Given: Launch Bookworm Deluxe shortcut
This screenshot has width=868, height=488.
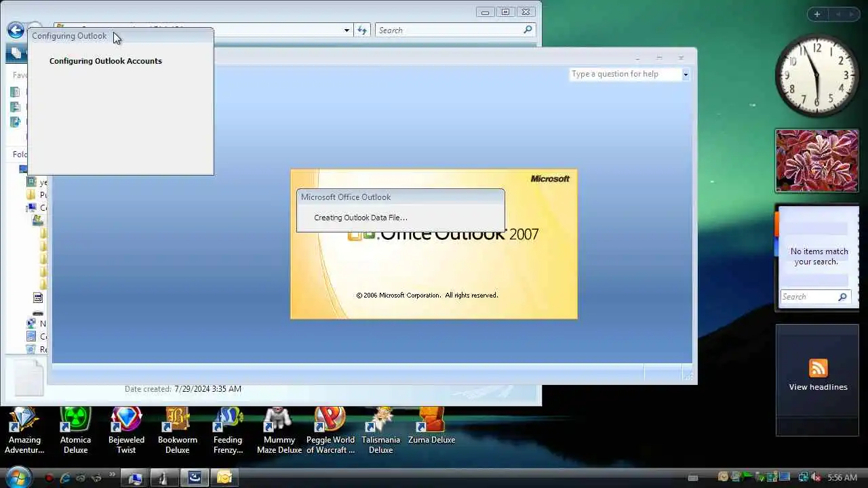Looking at the screenshot, I should [x=177, y=430].
